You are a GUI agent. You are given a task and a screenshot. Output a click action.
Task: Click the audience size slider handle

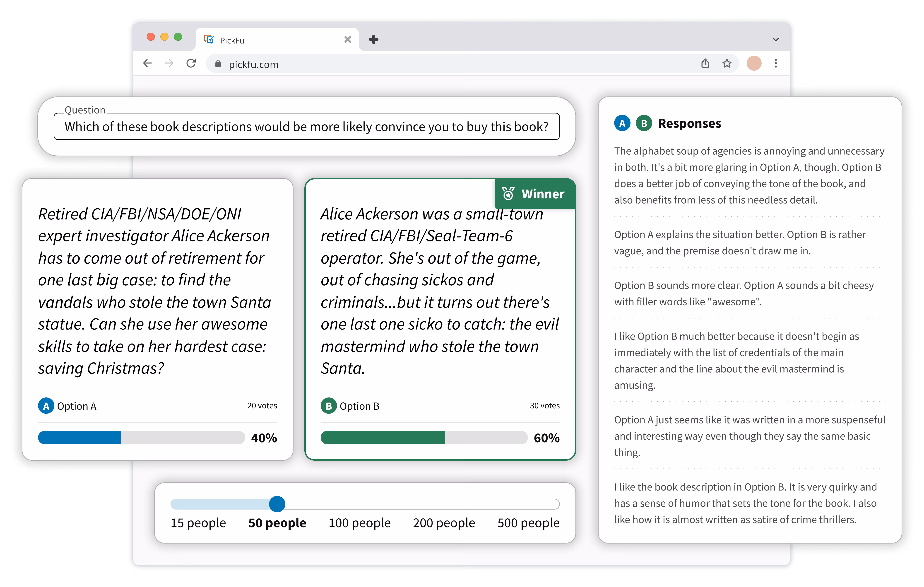[277, 504]
